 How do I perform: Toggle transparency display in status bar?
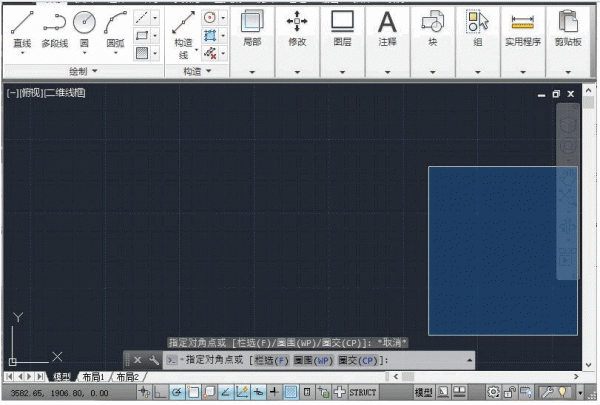pyautogui.click(x=291, y=392)
